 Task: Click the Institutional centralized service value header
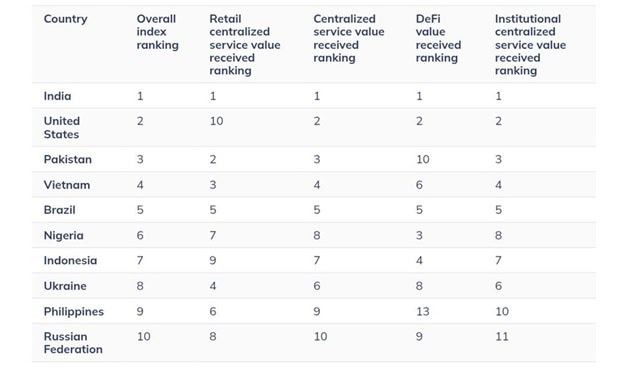click(x=530, y=45)
